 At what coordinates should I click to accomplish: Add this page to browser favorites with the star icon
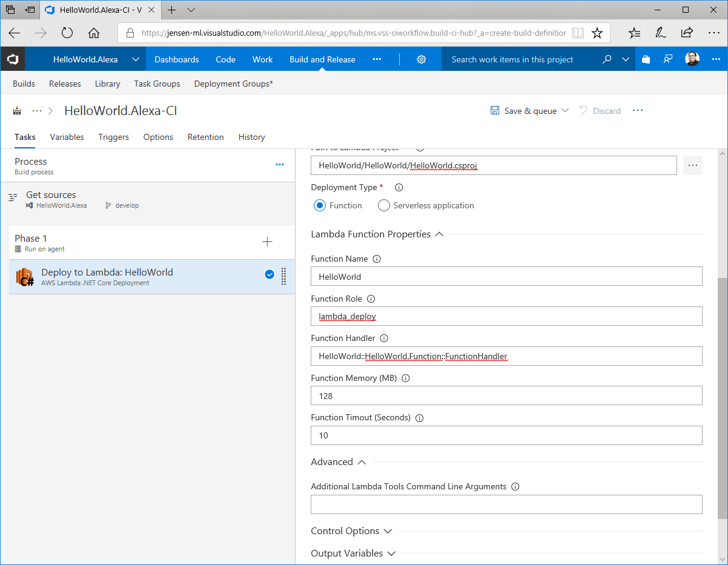(x=597, y=33)
